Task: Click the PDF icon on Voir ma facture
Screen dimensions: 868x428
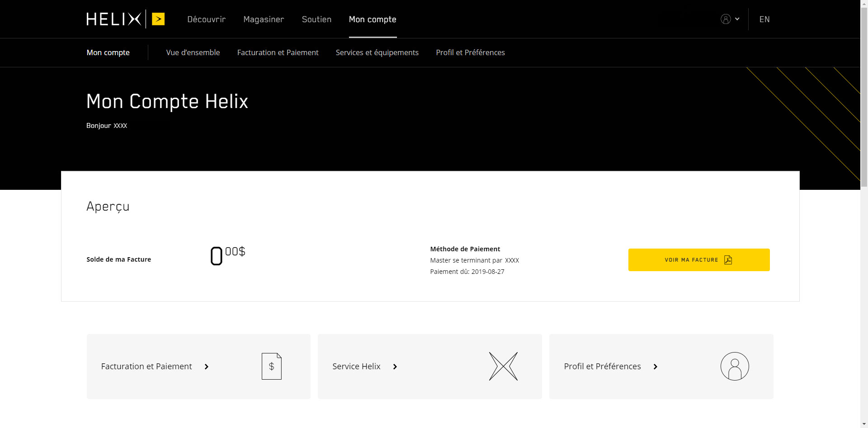Action: tap(728, 260)
